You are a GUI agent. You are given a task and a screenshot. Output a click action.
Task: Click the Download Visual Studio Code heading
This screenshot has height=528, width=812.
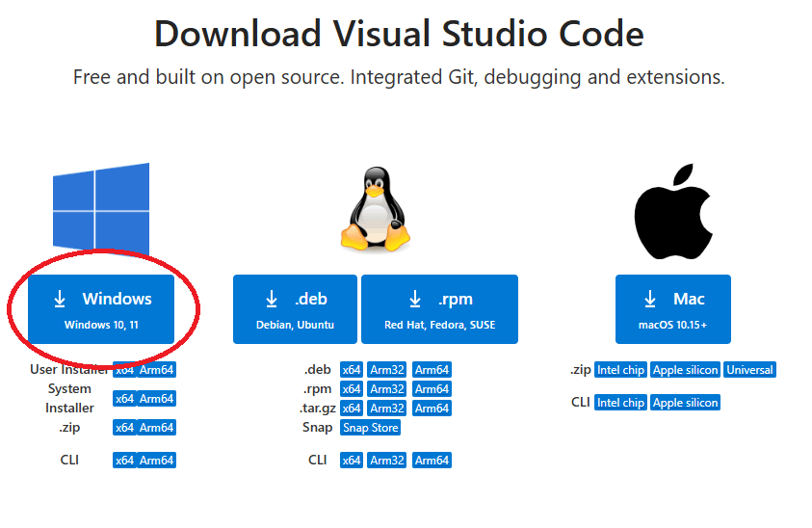tap(399, 34)
